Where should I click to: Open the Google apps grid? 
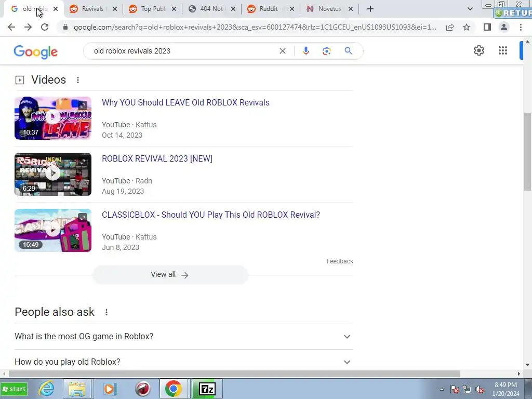tap(503, 50)
